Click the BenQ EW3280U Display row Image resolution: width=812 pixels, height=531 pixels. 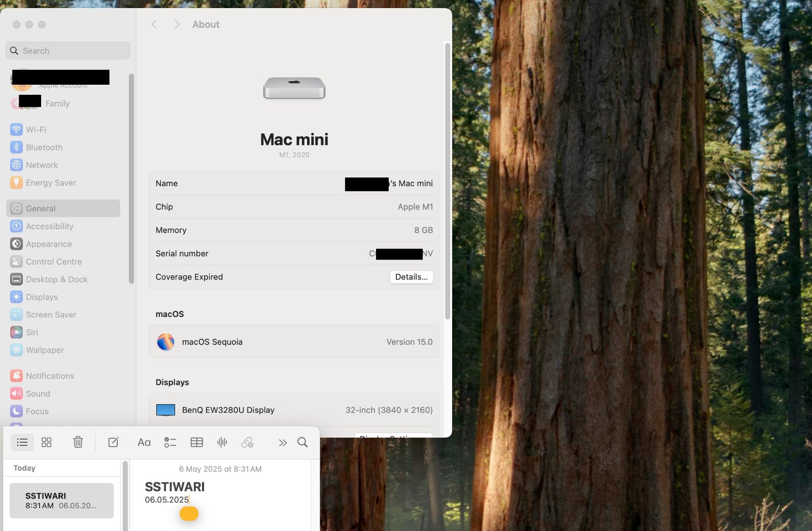pos(294,410)
